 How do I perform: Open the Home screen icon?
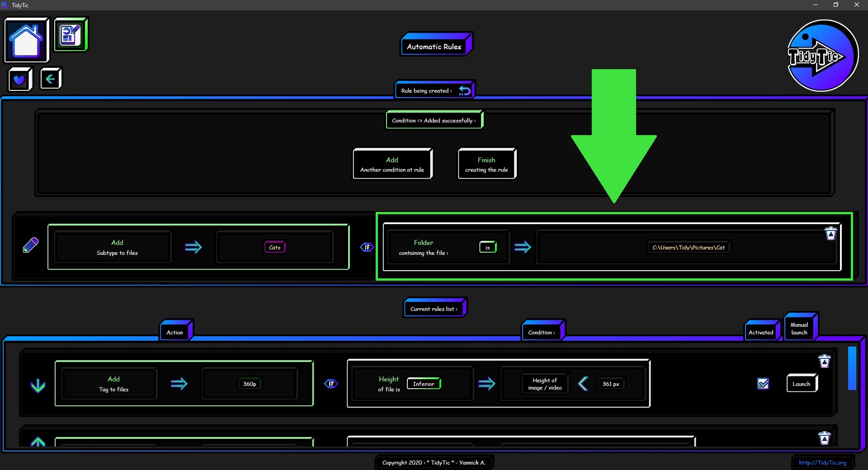click(x=26, y=40)
